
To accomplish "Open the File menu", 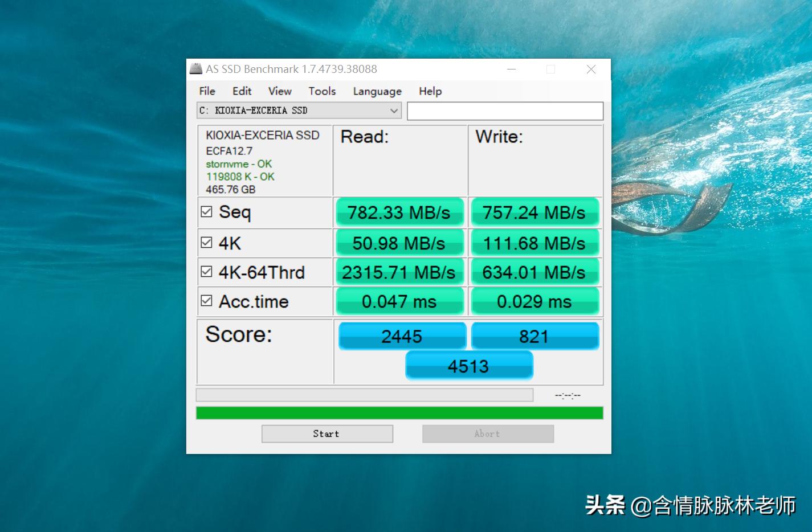I will pos(206,91).
